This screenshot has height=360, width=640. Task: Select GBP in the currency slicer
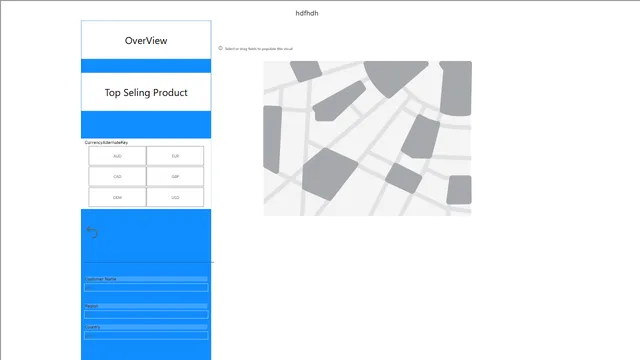point(175,176)
